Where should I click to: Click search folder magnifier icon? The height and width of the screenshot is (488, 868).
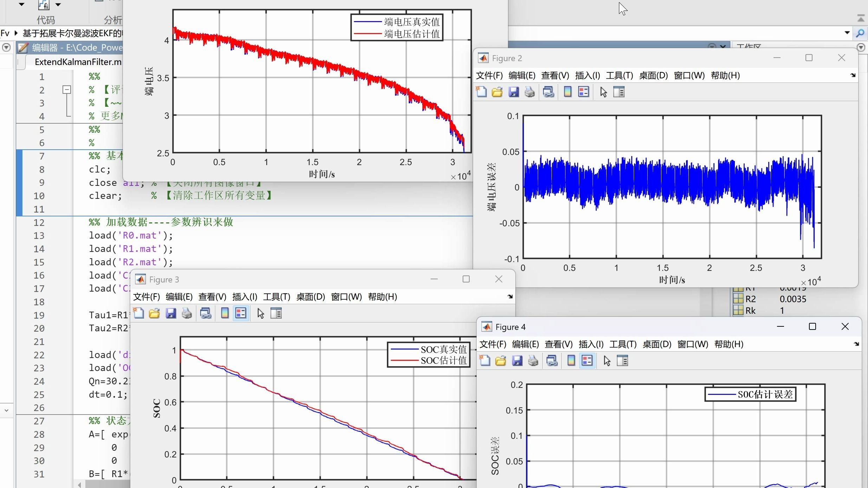point(860,33)
